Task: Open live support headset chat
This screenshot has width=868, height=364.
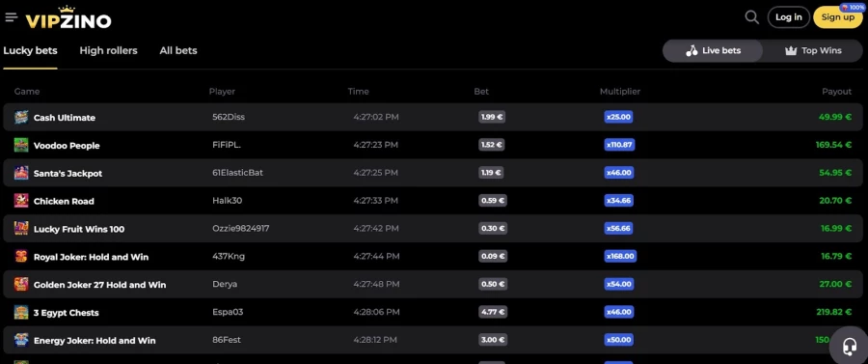Action: click(x=849, y=347)
